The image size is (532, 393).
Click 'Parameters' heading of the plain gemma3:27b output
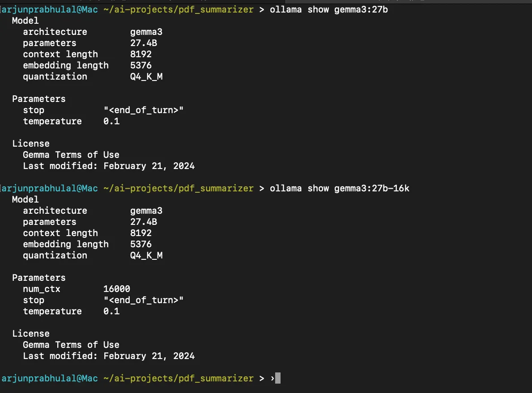click(38, 99)
